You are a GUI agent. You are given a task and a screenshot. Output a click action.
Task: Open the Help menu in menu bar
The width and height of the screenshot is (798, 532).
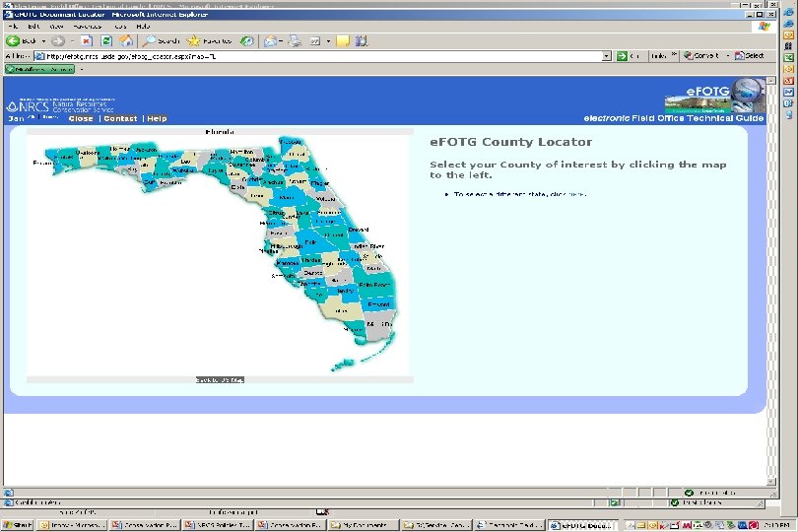coord(143,26)
